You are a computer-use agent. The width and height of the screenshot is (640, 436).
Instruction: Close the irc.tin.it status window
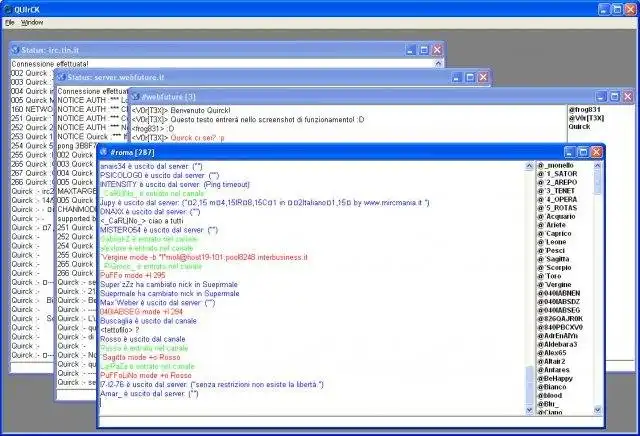point(437,50)
